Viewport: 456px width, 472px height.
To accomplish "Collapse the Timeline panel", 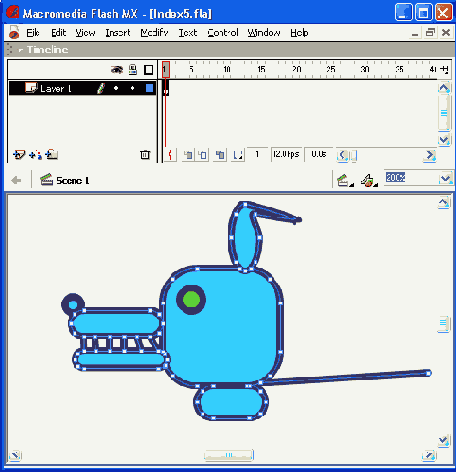I will [21, 50].
